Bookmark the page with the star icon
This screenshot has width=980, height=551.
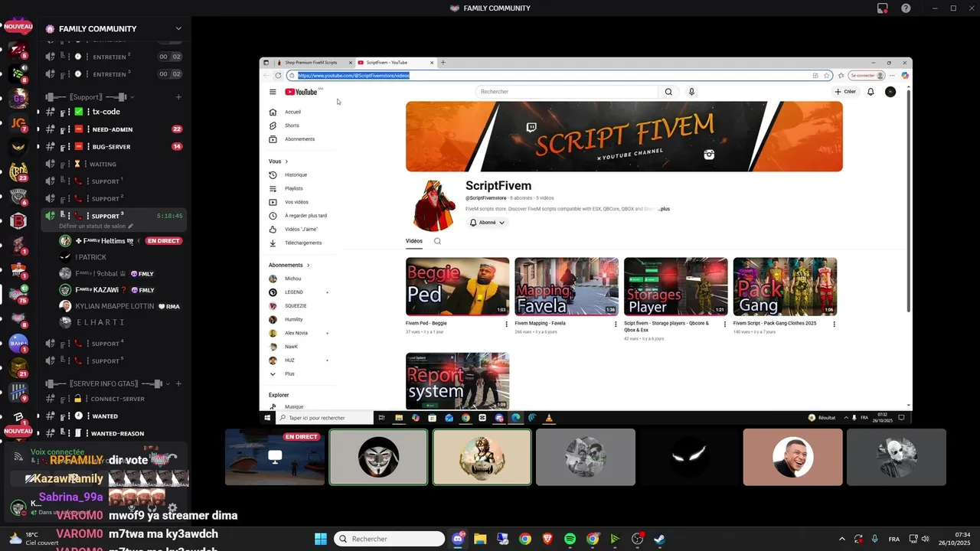(827, 76)
